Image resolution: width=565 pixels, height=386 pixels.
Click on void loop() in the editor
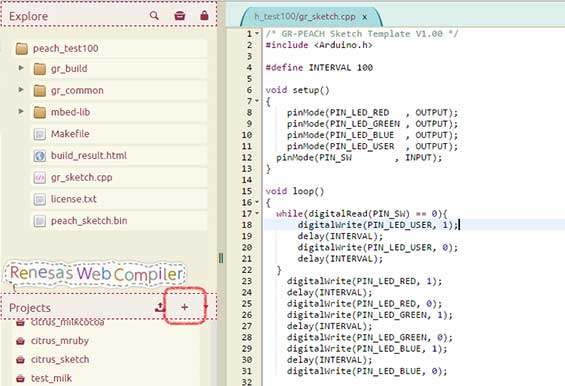(295, 191)
